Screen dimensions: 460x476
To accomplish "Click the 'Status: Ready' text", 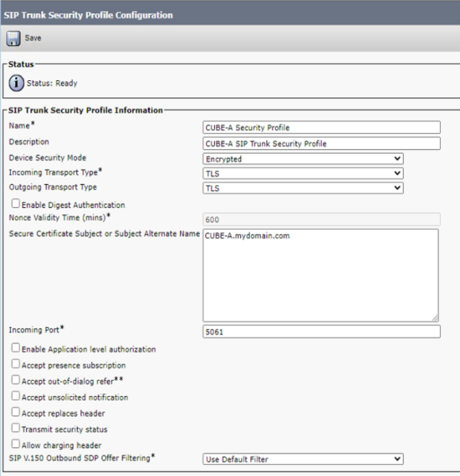I will pyautogui.click(x=52, y=83).
